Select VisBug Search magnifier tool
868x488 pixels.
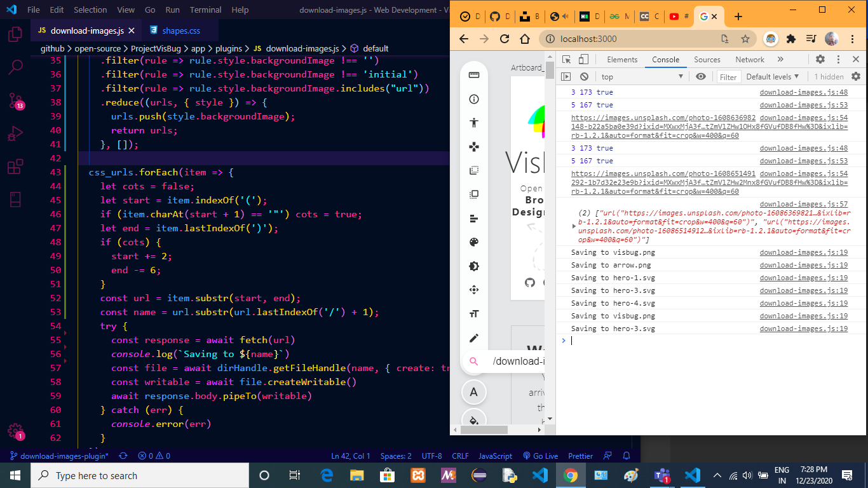(x=473, y=362)
